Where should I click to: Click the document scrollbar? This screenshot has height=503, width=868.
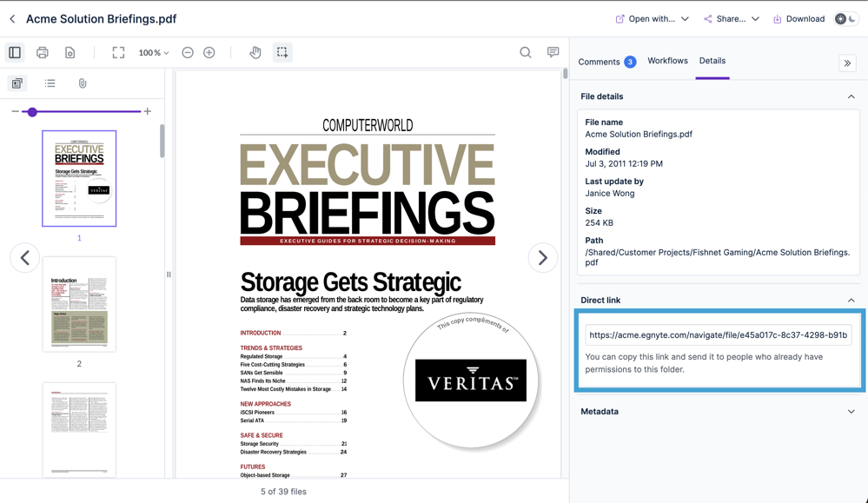[565, 74]
